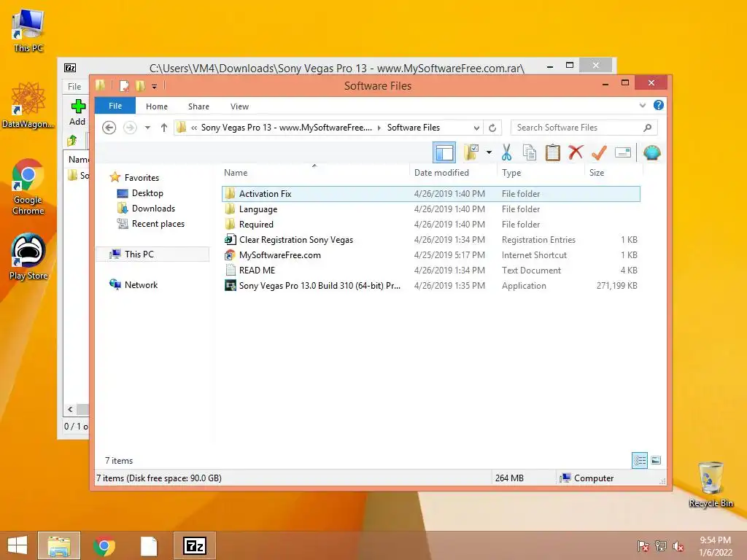Viewport: 747px width, 560px height.
Task: Open the Share ribbon tab
Action: coord(198,106)
